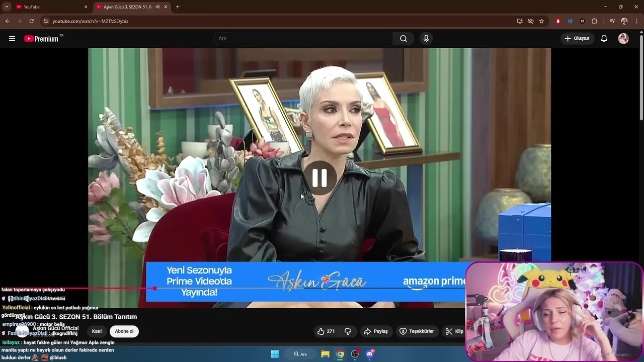This screenshot has height=362, width=644.
Task: Open the Aşkın Gücü Official channel link
Action: 56,328
